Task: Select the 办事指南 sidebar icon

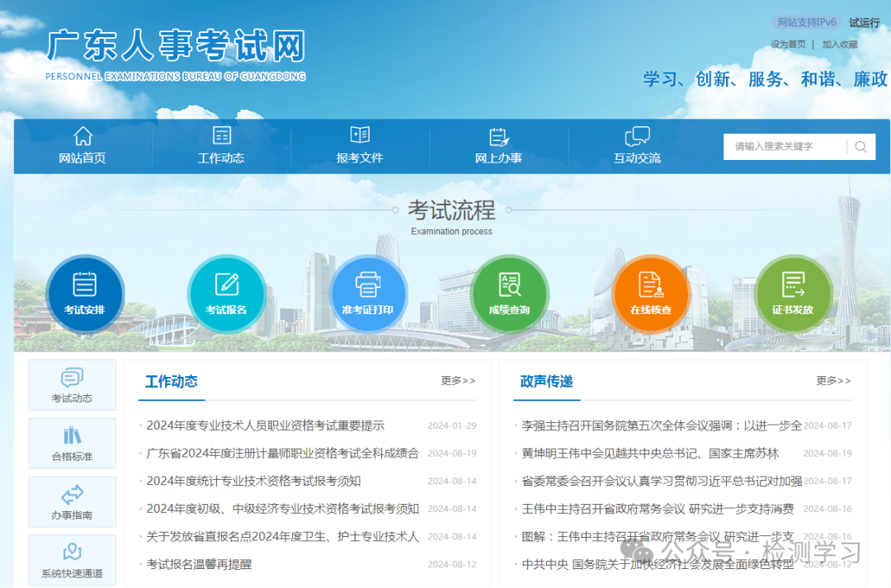Action: pyautogui.click(x=72, y=501)
